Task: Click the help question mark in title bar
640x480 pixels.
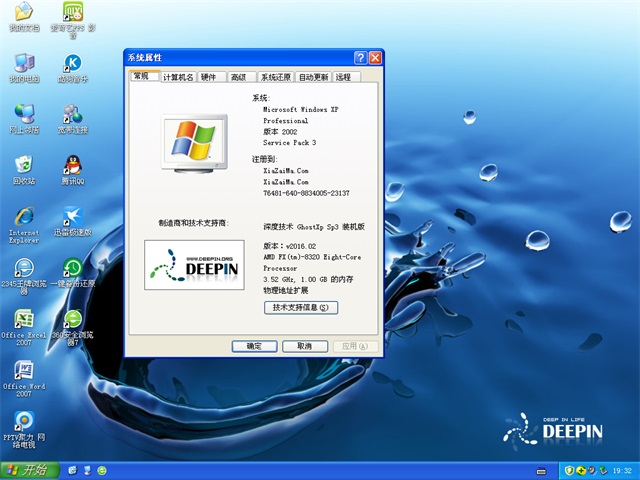Action: coord(360,58)
